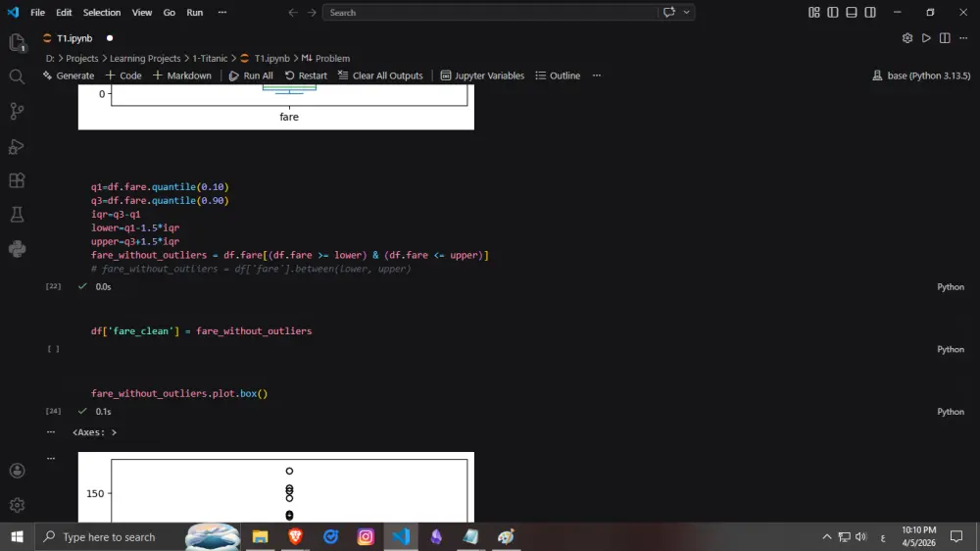Open notebook settings gear in editor title
This screenshot has width=980, height=551.
[x=907, y=38]
